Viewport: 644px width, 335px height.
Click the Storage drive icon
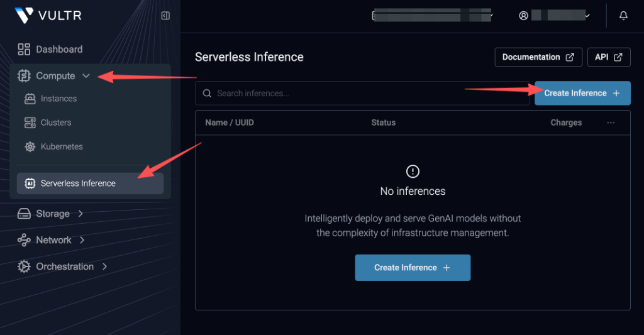tap(24, 214)
